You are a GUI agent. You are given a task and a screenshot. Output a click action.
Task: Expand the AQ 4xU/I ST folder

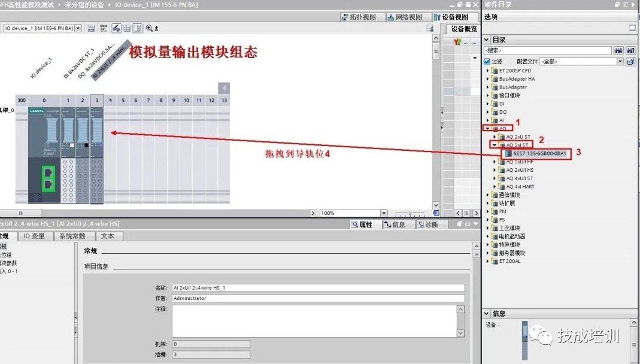pyautogui.click(x=495, y=178)
